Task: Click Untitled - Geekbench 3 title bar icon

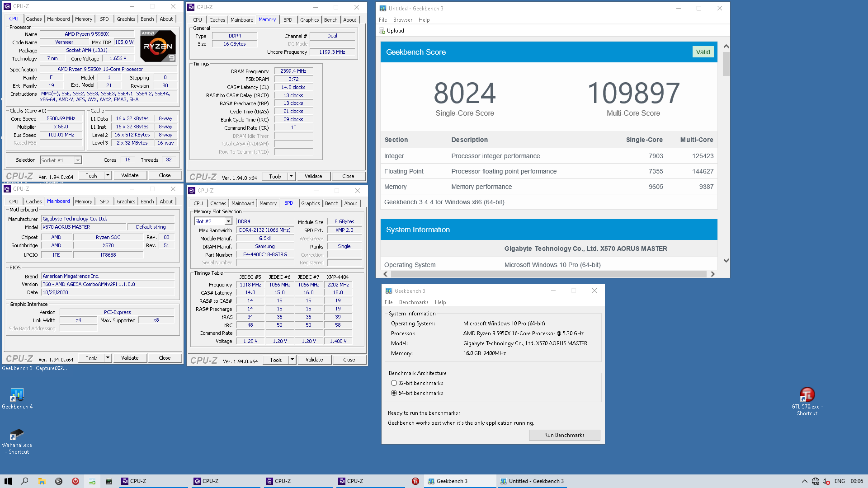Action: (383, 8)
